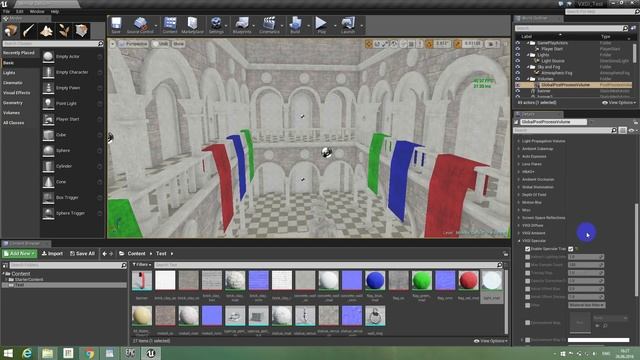This screenshot has height=360, width=640.
Task: Open Content Browser View Options
Action: click(x=491, y=341)
